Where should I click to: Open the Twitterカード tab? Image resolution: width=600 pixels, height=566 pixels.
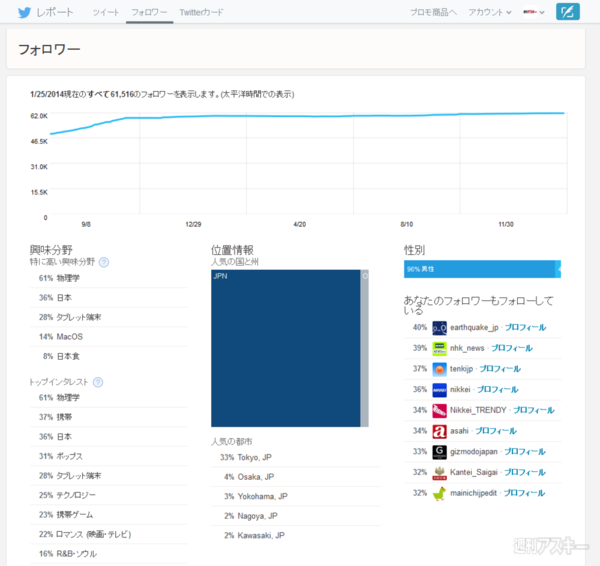point(202,12)
